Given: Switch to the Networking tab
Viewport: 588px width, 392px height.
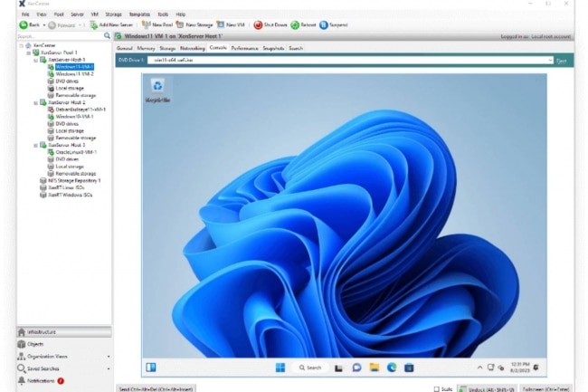Looking at the screenshot, I should point(193,48).
